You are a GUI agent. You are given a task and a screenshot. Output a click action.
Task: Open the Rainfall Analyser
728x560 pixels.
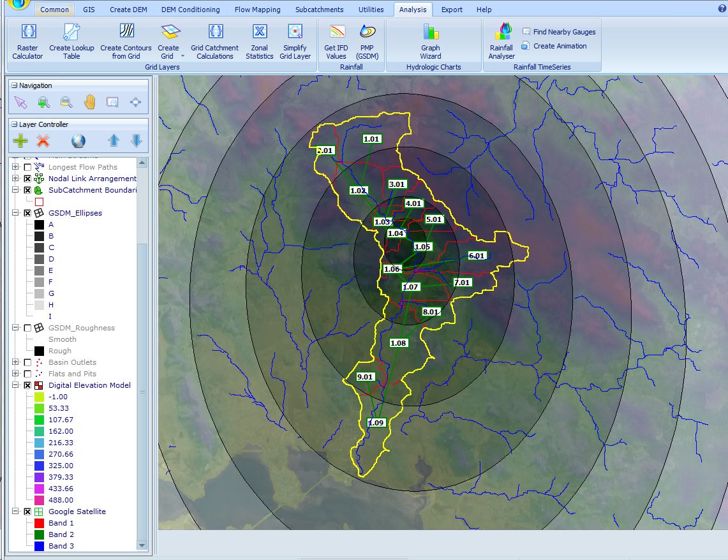pos(501,41)
